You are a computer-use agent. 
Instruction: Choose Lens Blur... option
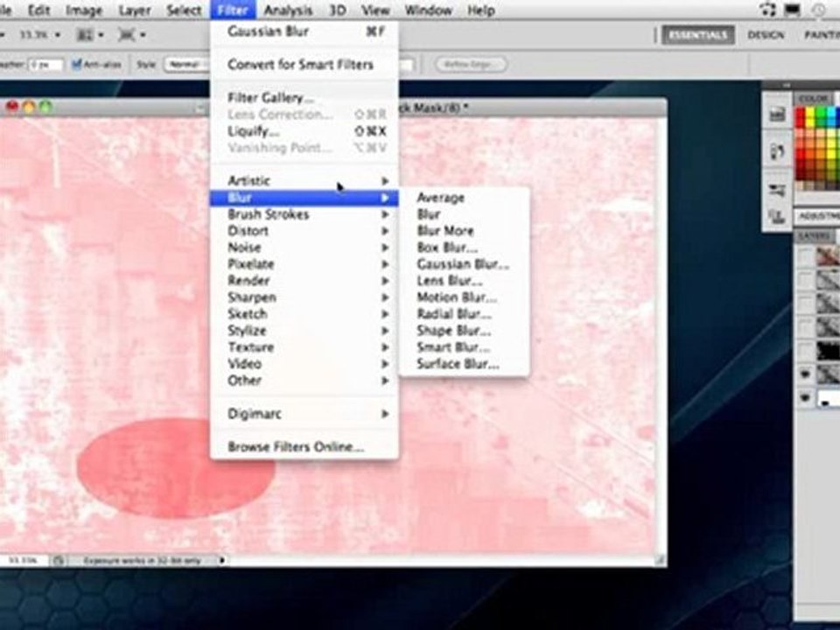[x=464, y=281]
